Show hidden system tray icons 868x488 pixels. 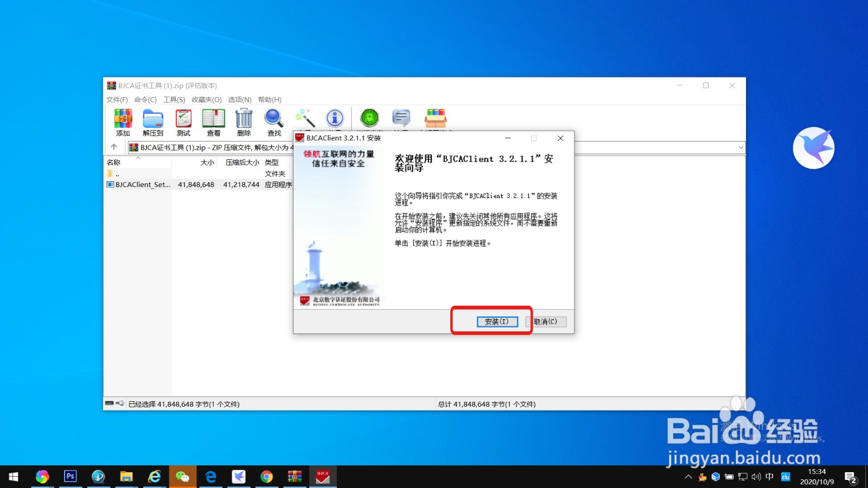click(688, 477)
